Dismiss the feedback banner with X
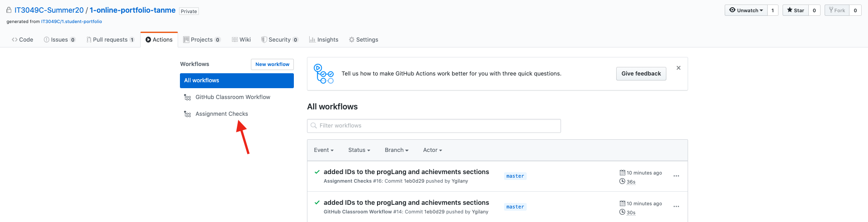Screen dimensions: 868x222 click(x=679, y=68)
